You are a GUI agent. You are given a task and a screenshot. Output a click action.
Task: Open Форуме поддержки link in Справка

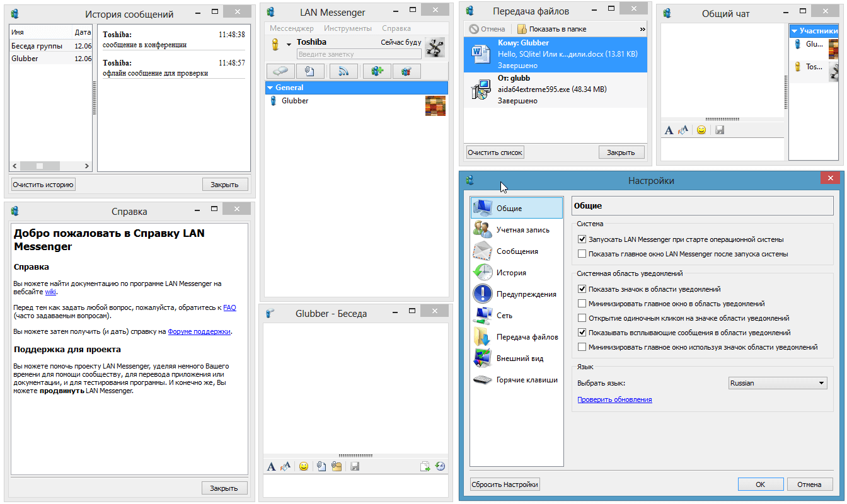pyautogui.click(x=199, y=331)
